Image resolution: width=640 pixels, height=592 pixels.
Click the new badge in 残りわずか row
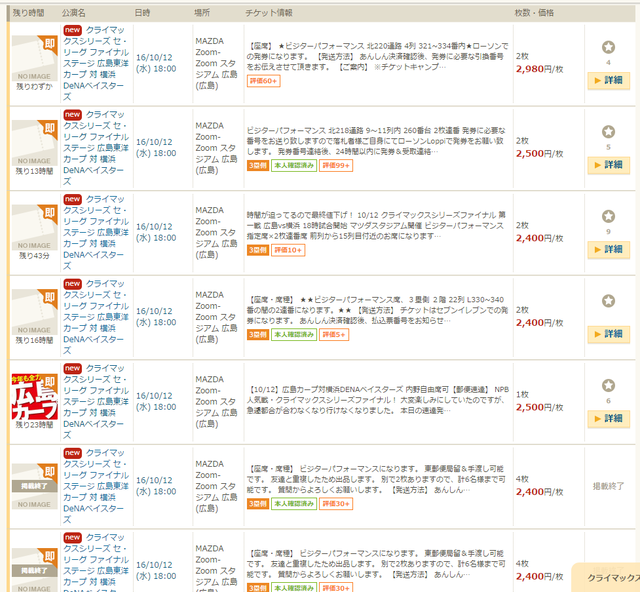[73, 30]
